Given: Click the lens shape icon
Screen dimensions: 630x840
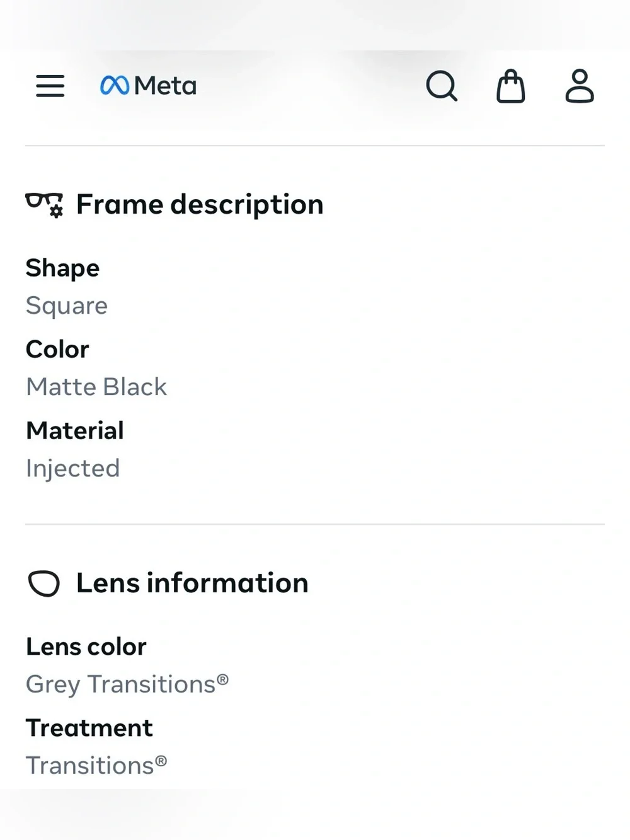Looking at the screenshot, I should (x=44, y=584).
